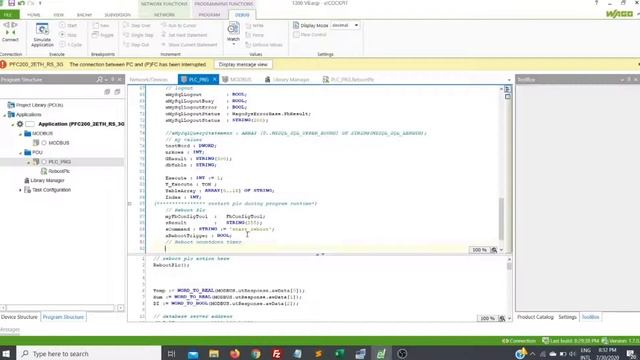Open the Watch dropdown arrow
This screenshot has height=360, width=640.
[233, 44]
